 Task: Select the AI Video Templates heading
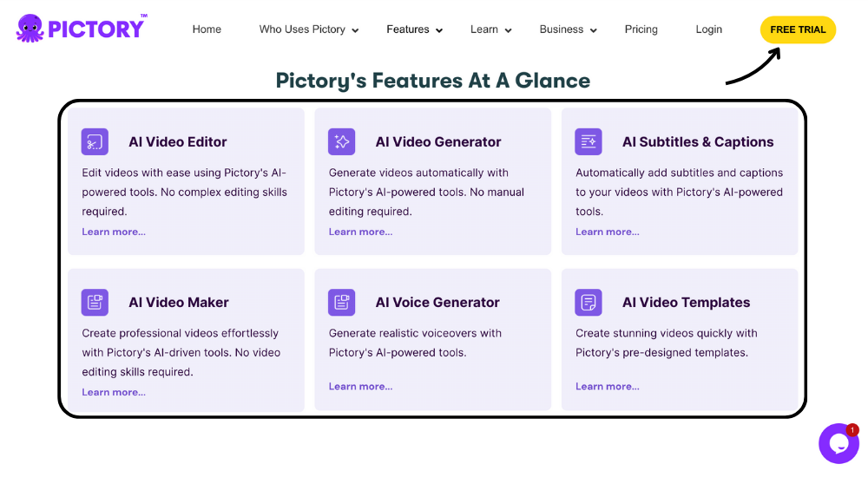click(686, 303)
